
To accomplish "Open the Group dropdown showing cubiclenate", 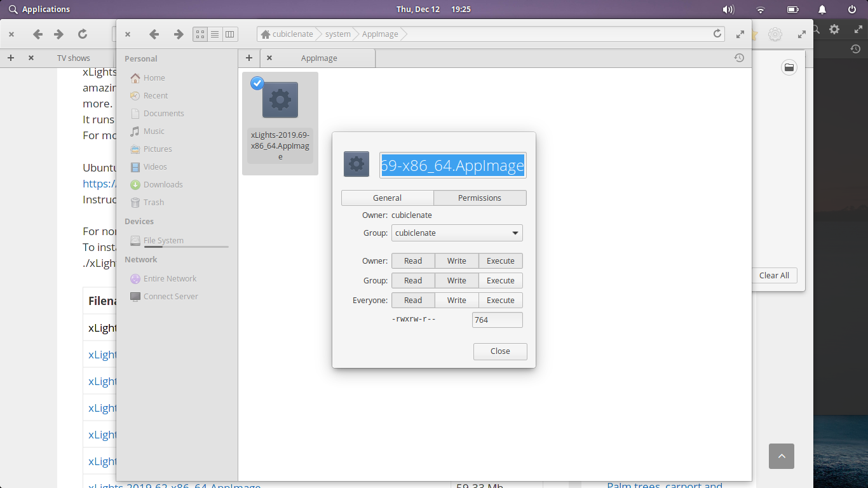I will (457, 233).
